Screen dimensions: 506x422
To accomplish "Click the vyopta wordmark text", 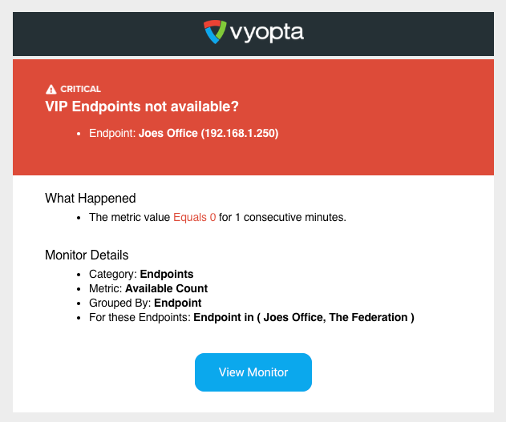I will [267, 33].
